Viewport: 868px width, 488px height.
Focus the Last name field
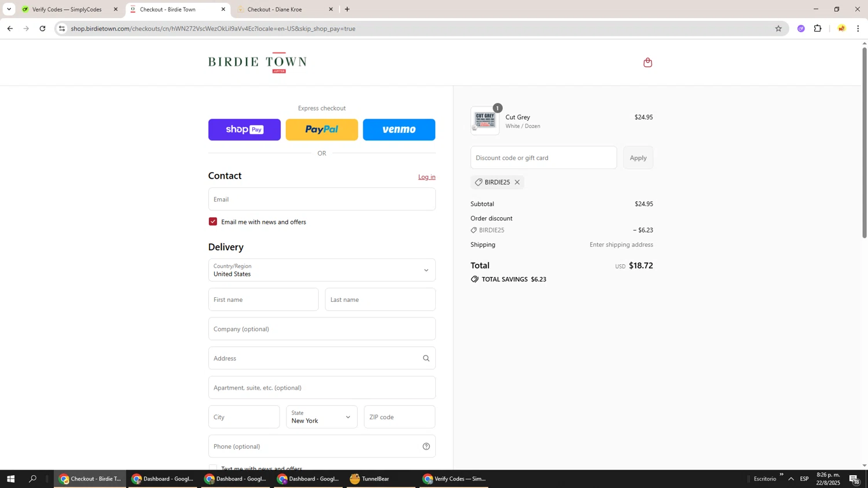[x=380, y=300]
